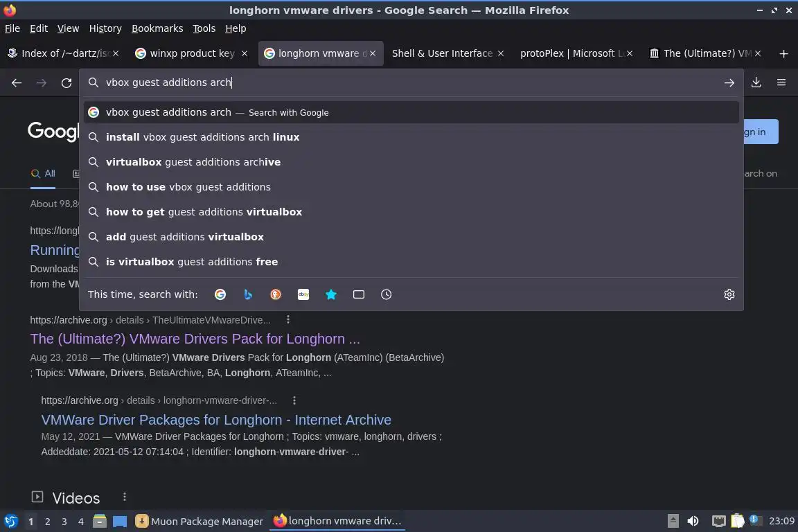Open clipboard manager tray icon

738,521
